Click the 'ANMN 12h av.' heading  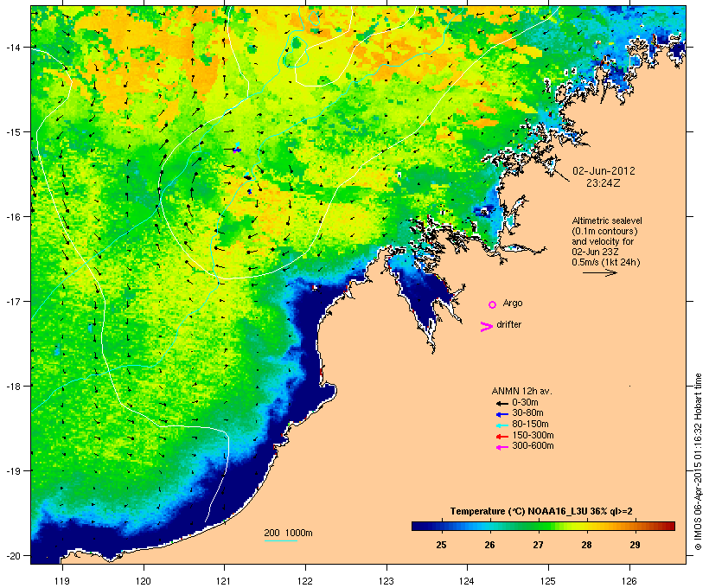click(521, 391)
